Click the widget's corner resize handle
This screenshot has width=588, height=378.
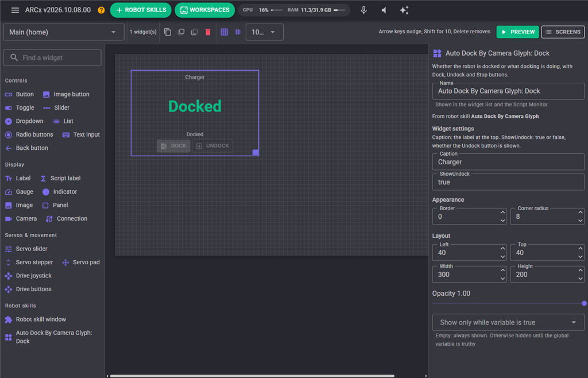point(256,152)
